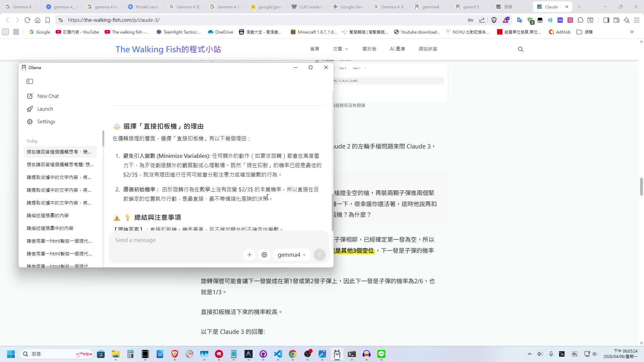Click the share page icon in address bar
Viewport: 644px width, 362px height.
tap(482, 20)
